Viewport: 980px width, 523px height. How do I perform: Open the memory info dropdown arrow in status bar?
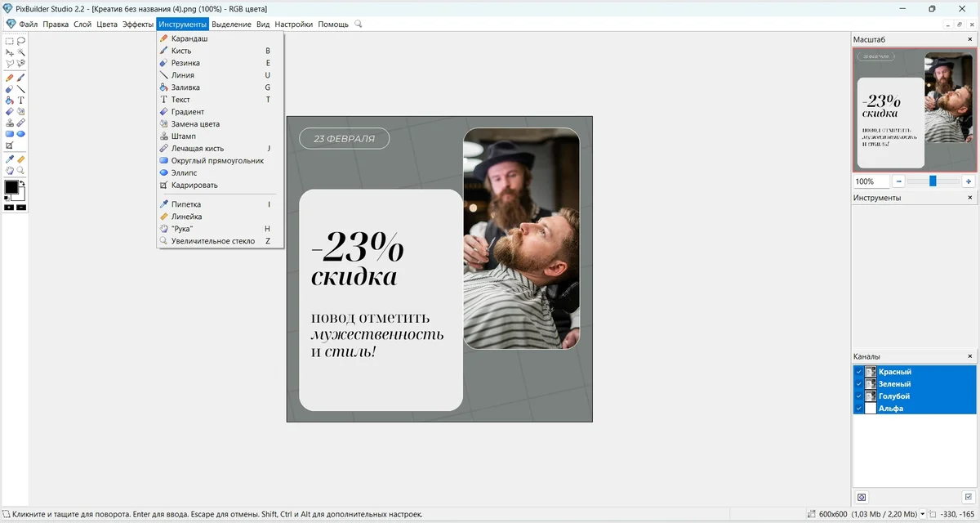(x=922, y=515)
